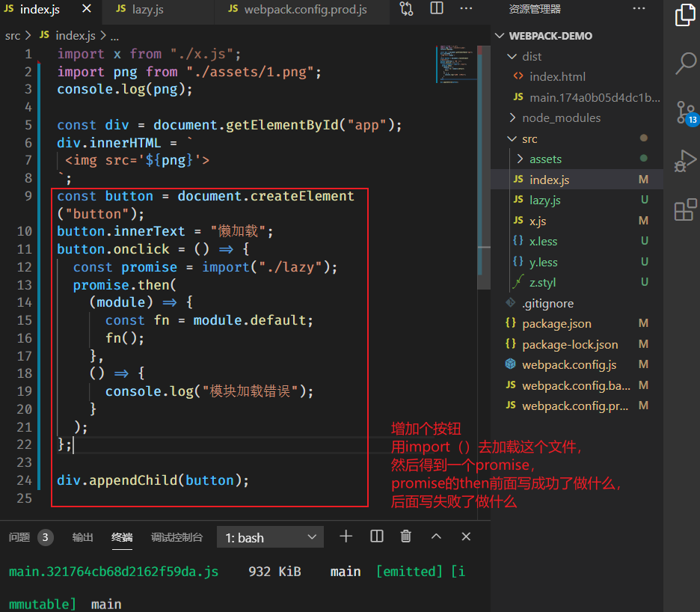This screenshot has width=700, height=612.
Task: Click line number 12 in the gutter
Action: [25, 267]
